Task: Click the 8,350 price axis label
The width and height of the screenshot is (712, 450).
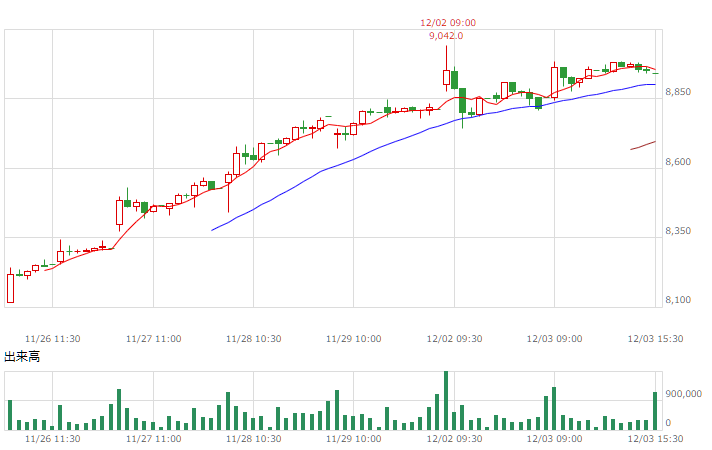Action: click(678, 231)
